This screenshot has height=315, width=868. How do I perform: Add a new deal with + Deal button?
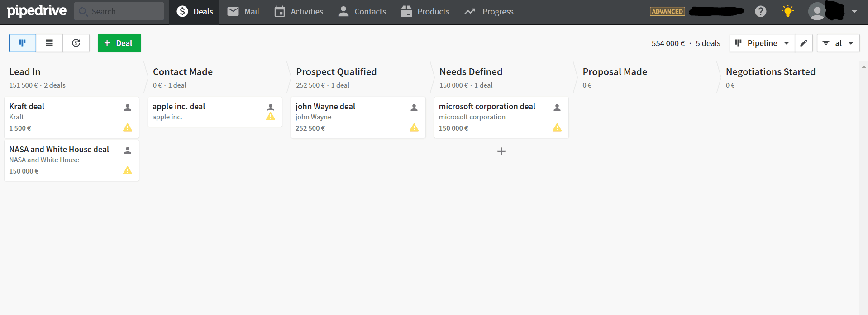pyautogui.click(x=119, y=43)
